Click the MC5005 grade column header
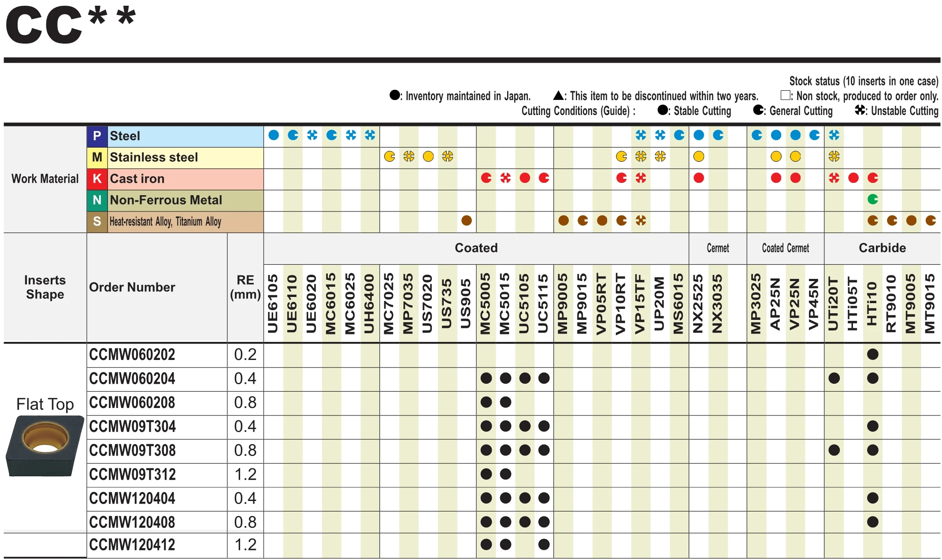 [x=486, y=304]
